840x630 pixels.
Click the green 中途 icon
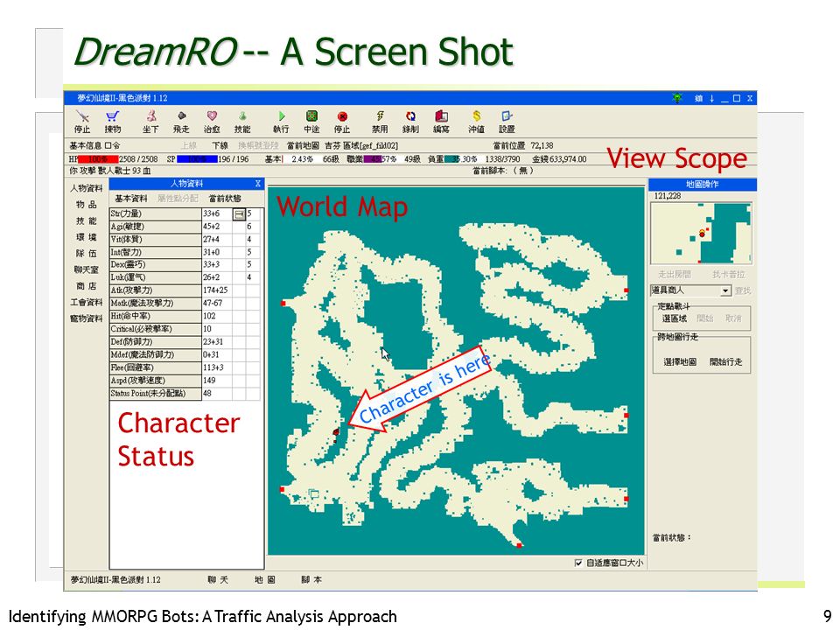311,116
